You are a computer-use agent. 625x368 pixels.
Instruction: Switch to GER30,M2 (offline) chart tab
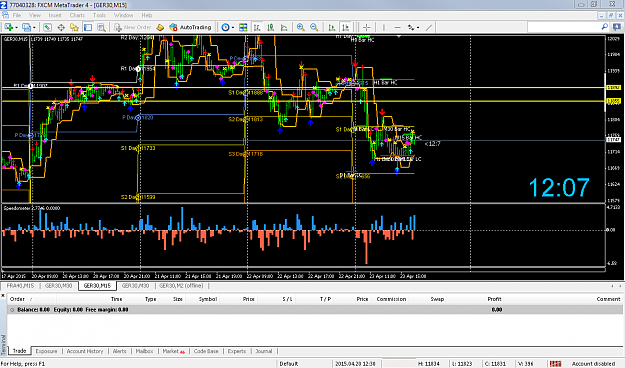pos(181,286)
